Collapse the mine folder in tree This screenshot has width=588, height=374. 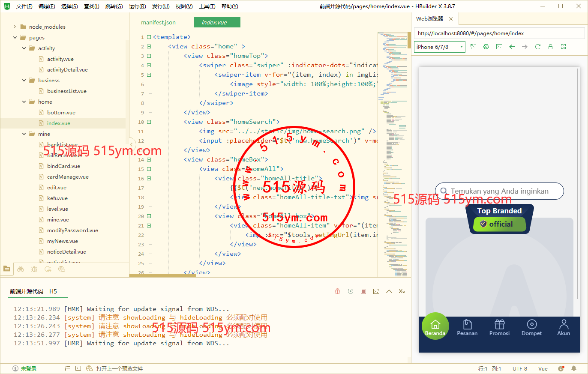[24, 134]
